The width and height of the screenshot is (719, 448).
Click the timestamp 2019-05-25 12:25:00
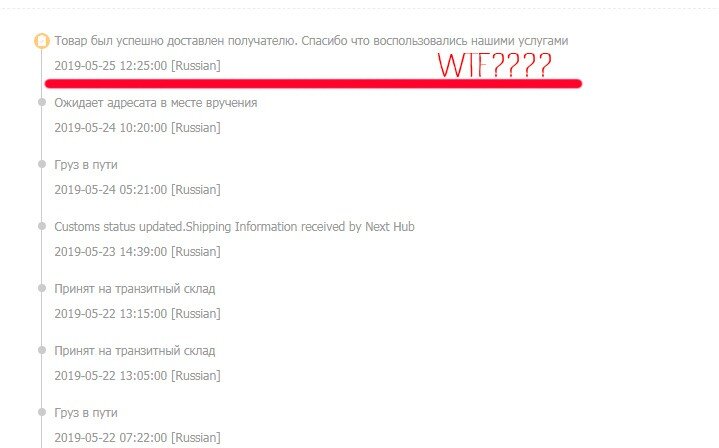tap(111, 66)
